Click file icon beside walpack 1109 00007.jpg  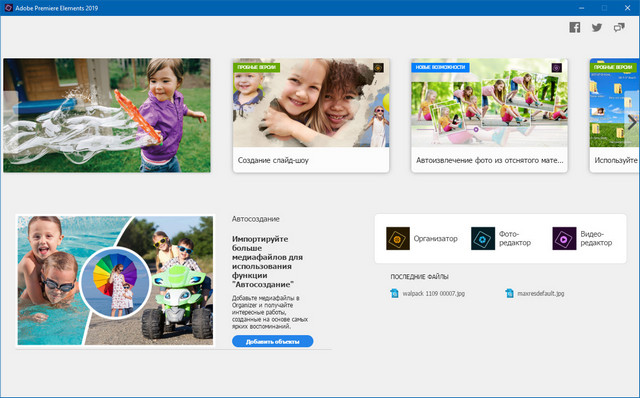point(394,293)
